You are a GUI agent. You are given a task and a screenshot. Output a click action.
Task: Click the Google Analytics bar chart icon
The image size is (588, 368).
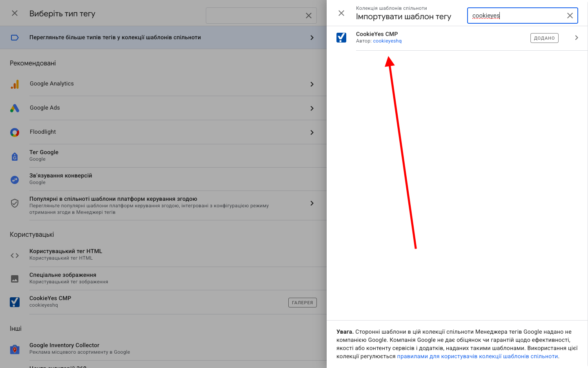(15, 84)
